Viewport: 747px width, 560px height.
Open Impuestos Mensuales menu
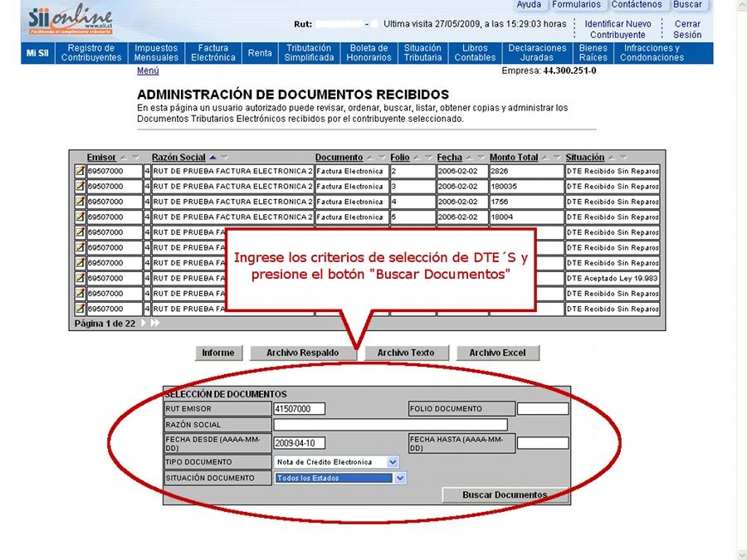(x=156, y=53)
